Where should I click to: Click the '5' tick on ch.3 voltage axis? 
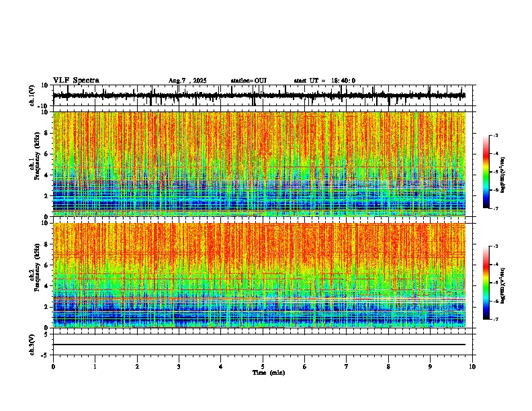point(46,334)
